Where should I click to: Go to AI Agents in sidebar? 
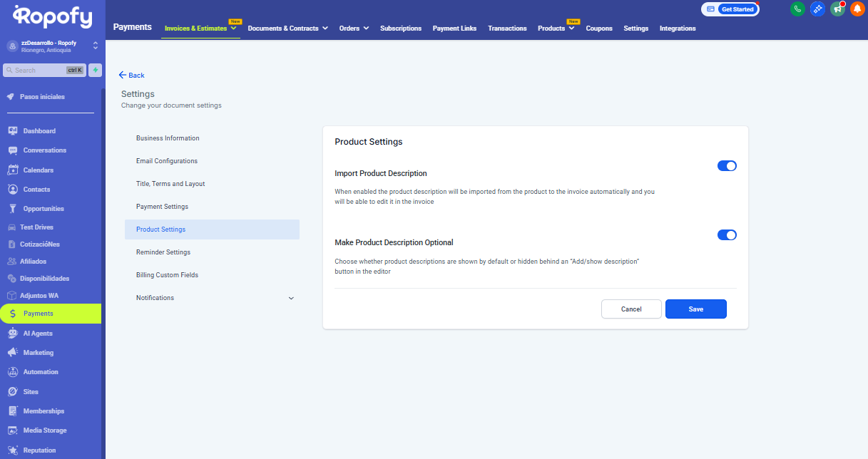point(38,334)
